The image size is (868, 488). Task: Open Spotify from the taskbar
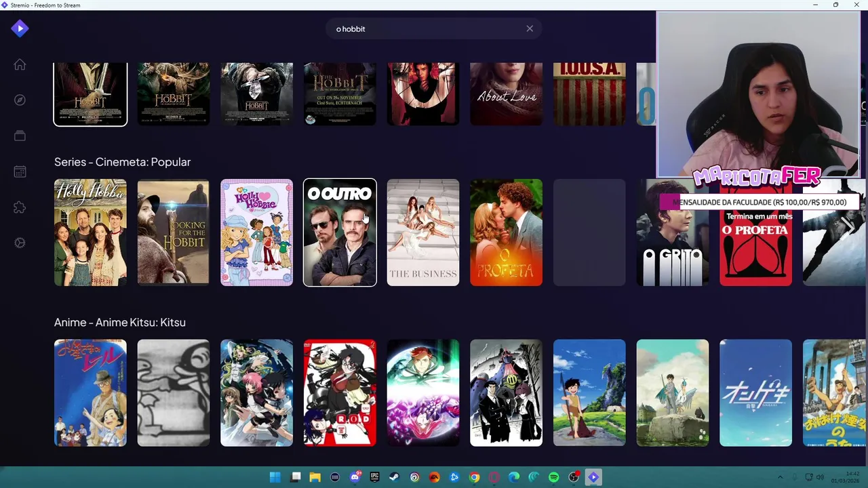[x=554, y=477]
